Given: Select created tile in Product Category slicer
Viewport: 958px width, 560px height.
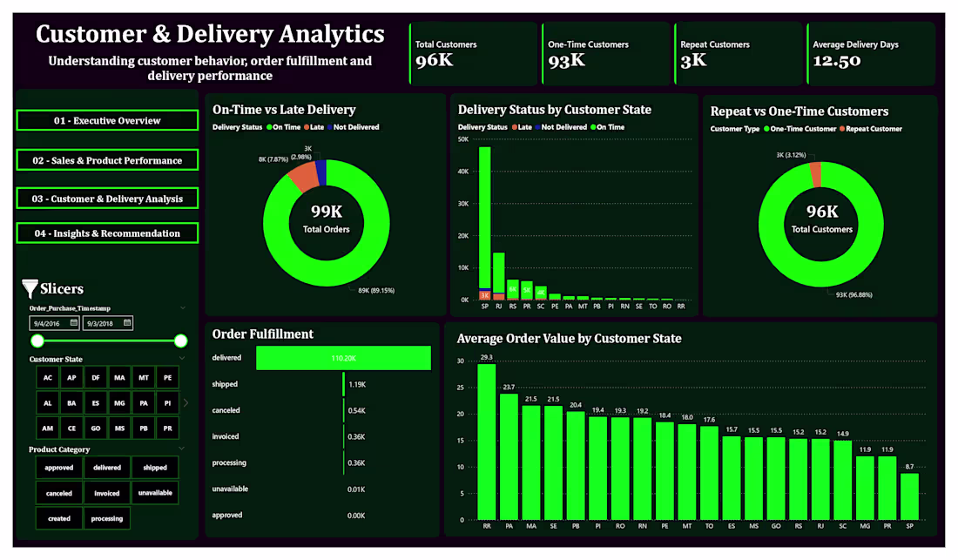Looking at the screenshot, I should click(58, 518).
